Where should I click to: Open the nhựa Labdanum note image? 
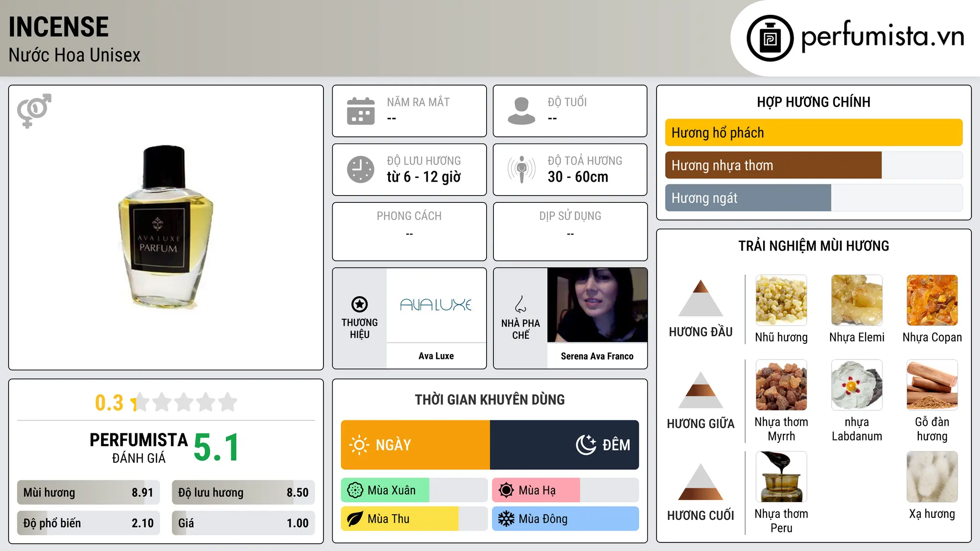857,385
